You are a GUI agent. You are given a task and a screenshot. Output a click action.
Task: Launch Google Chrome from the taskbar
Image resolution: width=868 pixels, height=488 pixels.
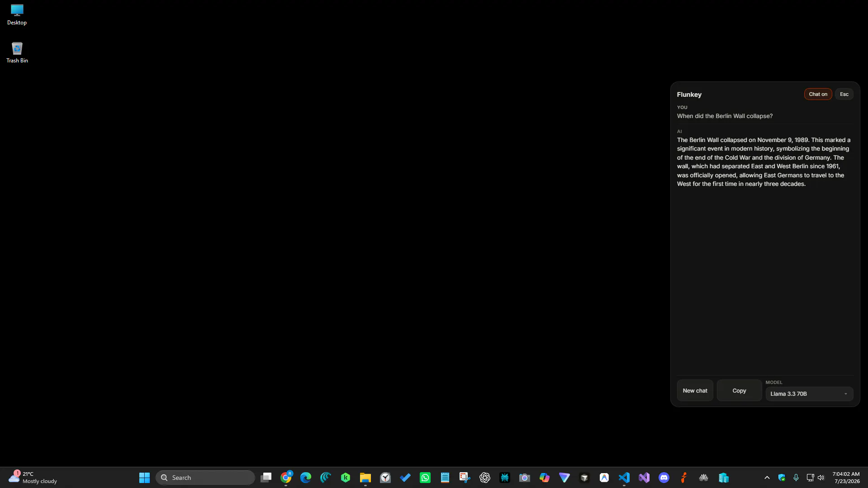tap(286, 478)
